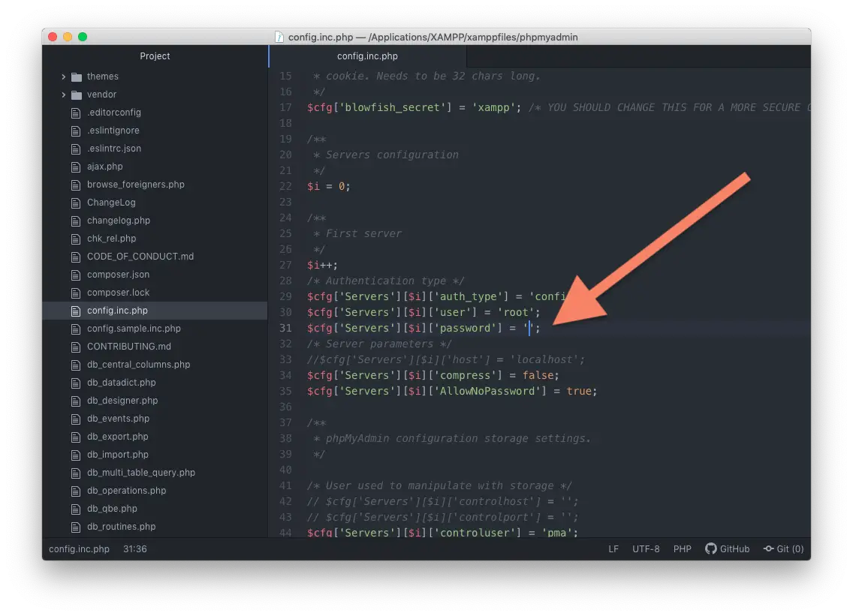Screen dimensions: 853x616
Task: Open the PHP grammar selector
Action: click(x=682, y=549)
